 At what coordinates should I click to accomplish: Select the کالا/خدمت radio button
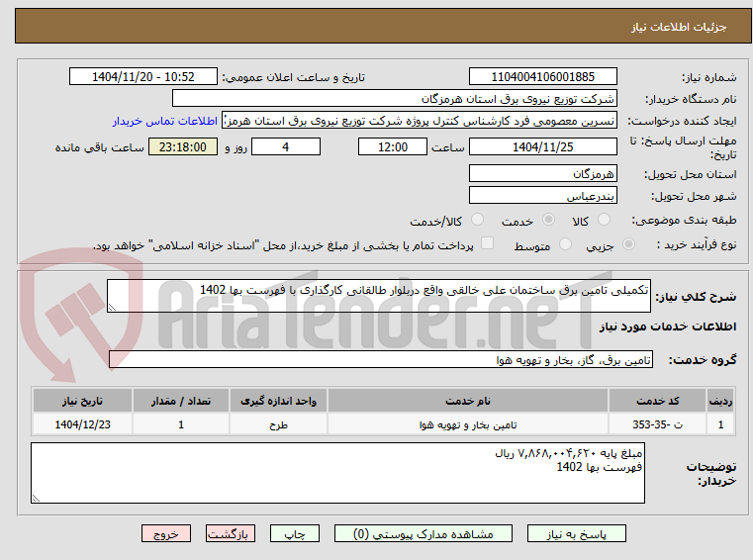[x=477, y=220]
